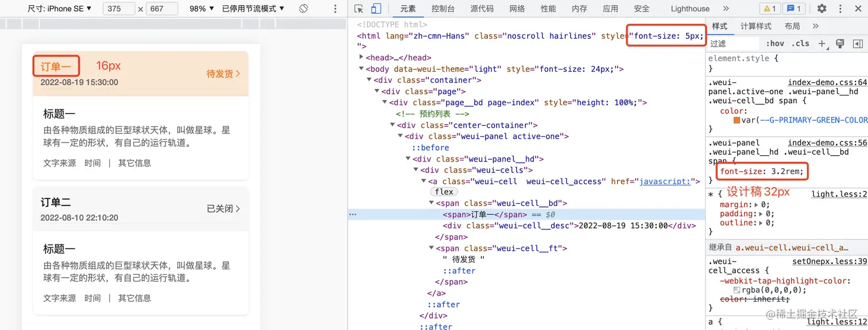
Task: Switch to the 网络 tab
Action: [517, 9]
